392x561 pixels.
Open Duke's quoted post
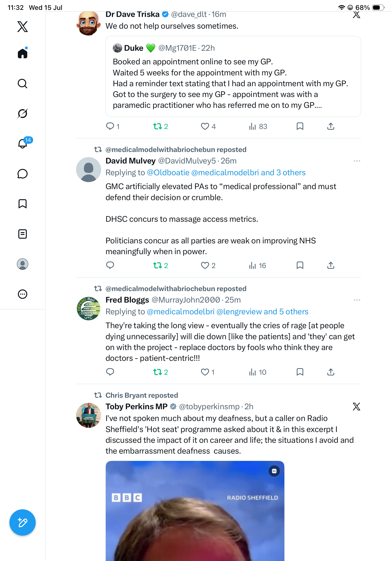pyautogui.click(x=233, y=77)
